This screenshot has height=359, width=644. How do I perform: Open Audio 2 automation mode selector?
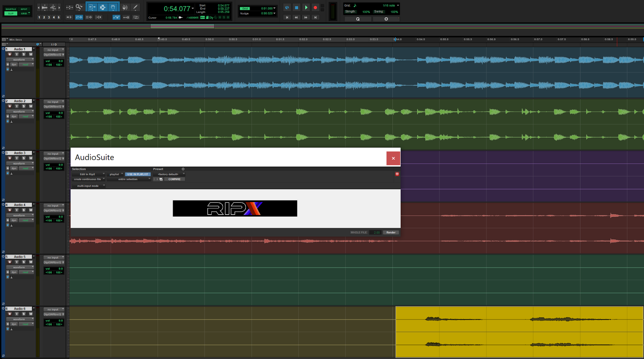click(26, 116)
